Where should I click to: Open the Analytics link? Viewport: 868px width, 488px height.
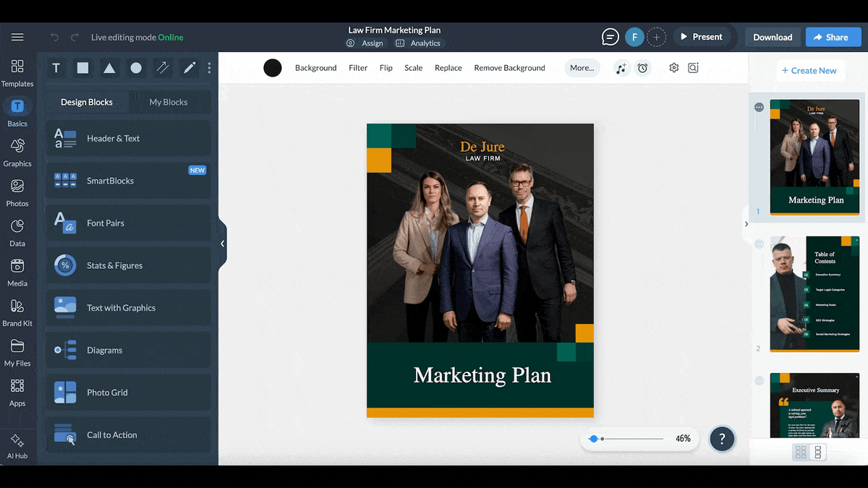(x=418, y=43)
